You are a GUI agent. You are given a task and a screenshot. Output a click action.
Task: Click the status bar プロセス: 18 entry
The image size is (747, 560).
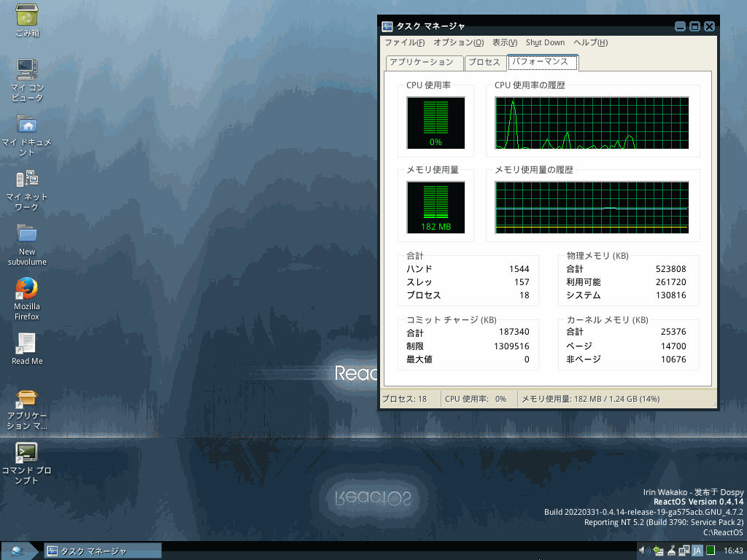pyautogui.click(x=410, y=399)
